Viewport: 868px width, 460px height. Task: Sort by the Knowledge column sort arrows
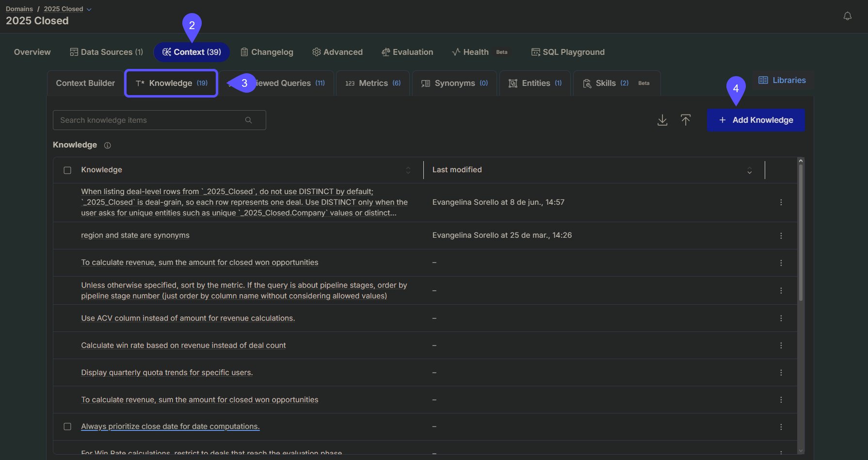[x=408, y=170]
